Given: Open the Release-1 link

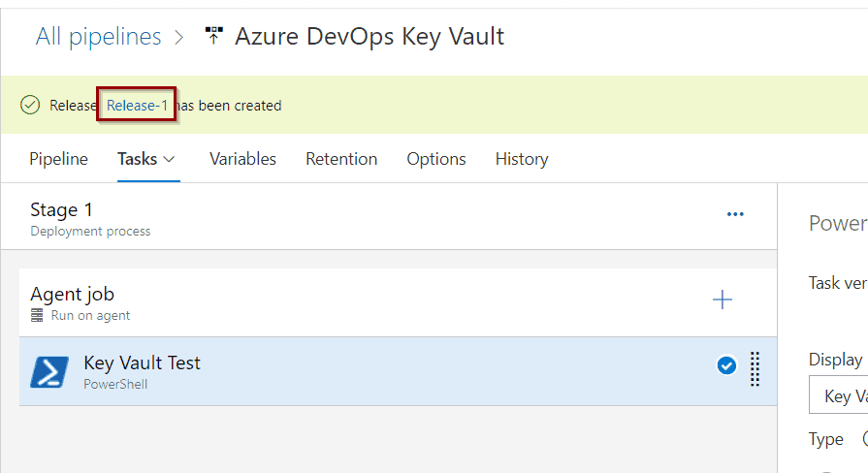Looking at the screenshot, I should [x=137, y=105].
